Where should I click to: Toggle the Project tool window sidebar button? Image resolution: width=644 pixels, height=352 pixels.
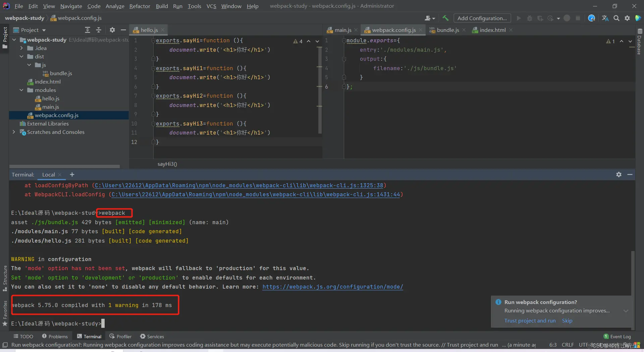point(5,37)
